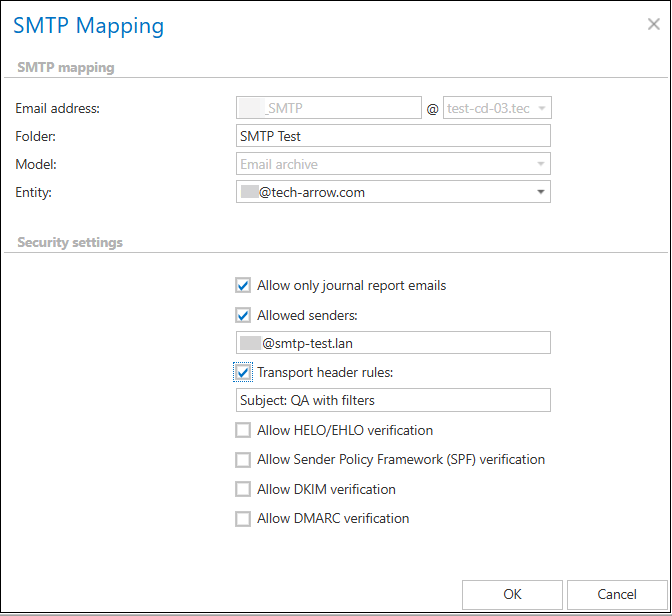
Task: Enable Allow HELO/EHLO verification checkbox
Action: (243, 431)
